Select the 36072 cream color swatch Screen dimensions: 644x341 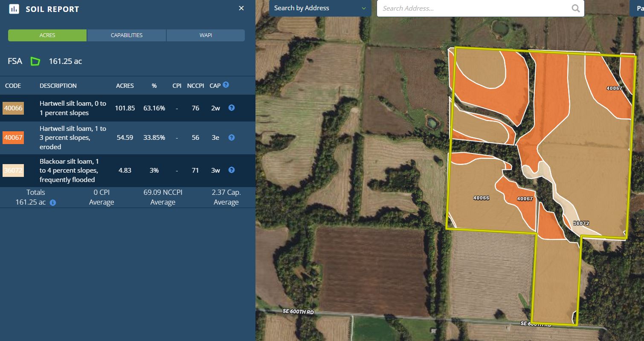pos(13,170)
